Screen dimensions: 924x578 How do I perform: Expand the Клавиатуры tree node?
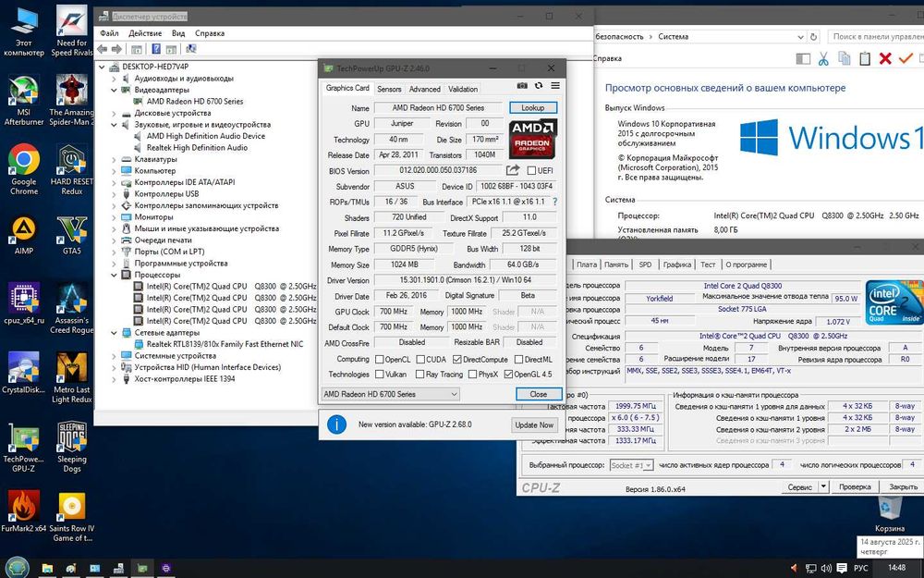(115, 159)
